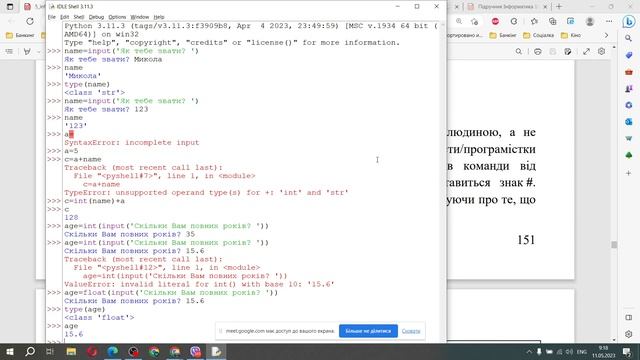The height and width of the screenshot is (360, 640).
Task: Open Edge collections icon
Action: 553,21
